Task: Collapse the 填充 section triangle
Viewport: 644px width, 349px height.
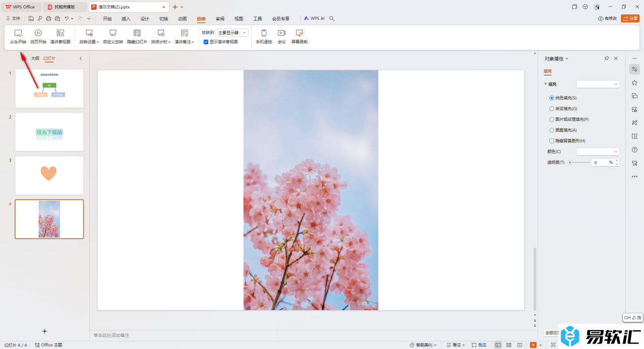Action: 545,84
